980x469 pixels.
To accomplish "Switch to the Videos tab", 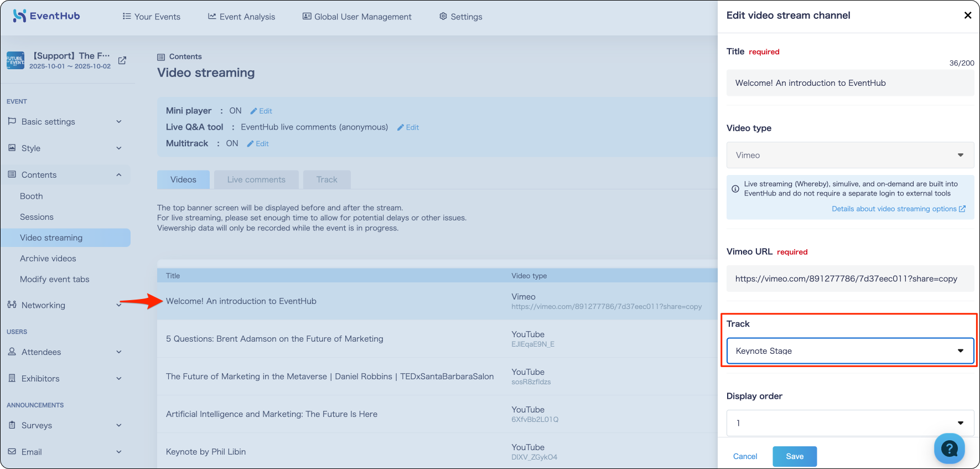I will point(183,179).
